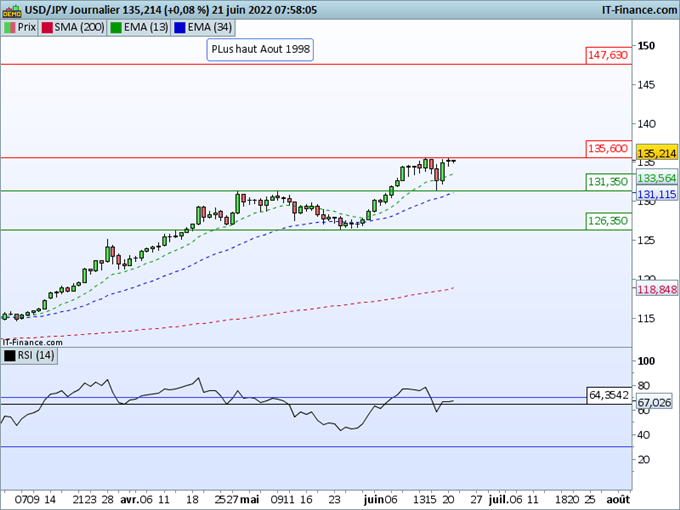
Task: Click the IT-Finance.com watermark text in chart
Action: [x=33, y=343]
